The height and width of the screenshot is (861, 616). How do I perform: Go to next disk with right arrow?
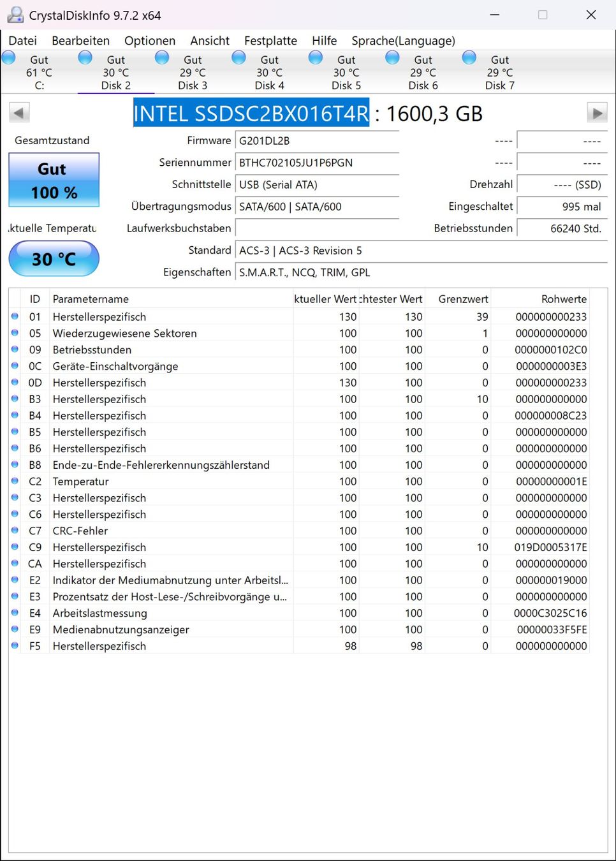click(x=597, y=114)
